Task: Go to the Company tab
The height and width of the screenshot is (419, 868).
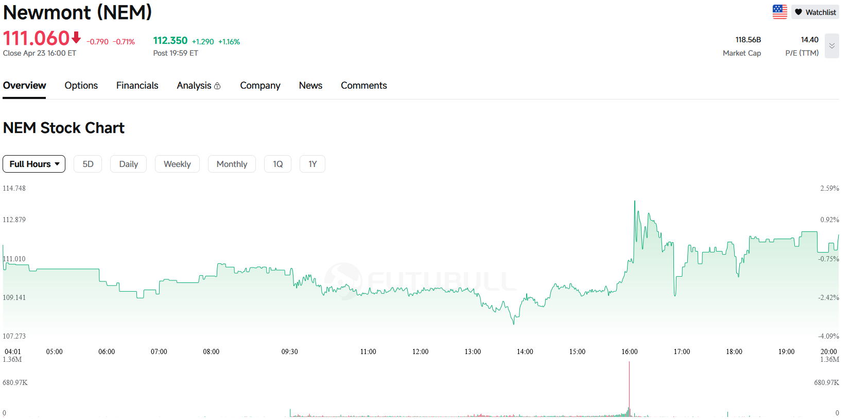Action: click(x=260, y=86)
